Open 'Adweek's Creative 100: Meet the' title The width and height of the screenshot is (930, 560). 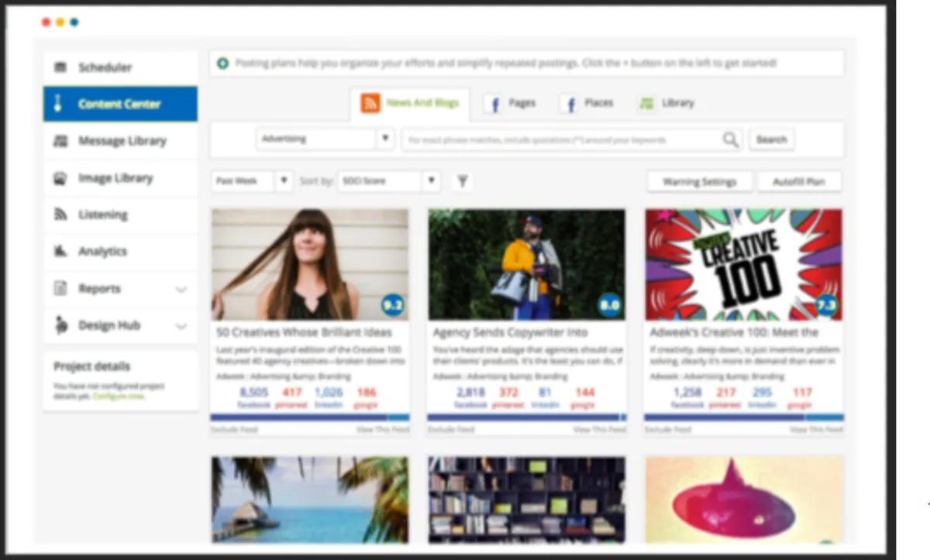point(734,332)
